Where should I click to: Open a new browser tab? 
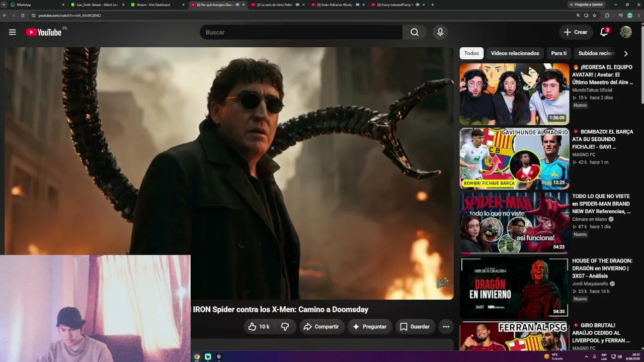coord(433,5)
